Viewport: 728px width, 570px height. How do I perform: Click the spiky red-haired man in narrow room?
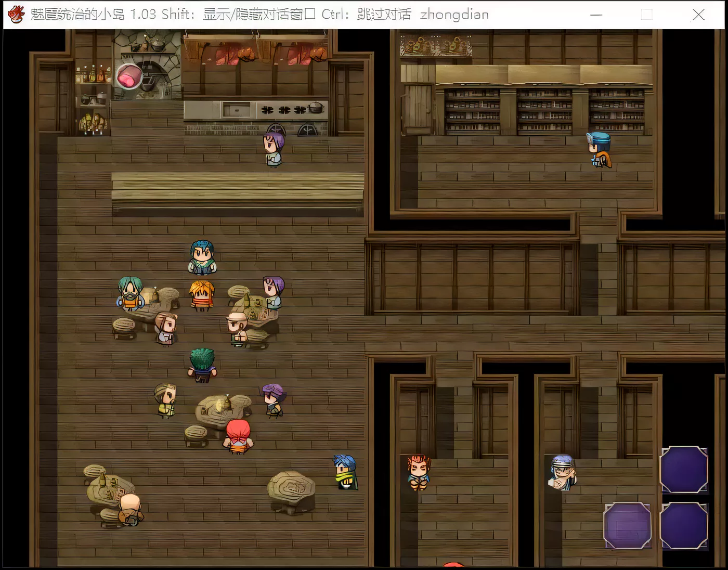(x=419, y=472)
